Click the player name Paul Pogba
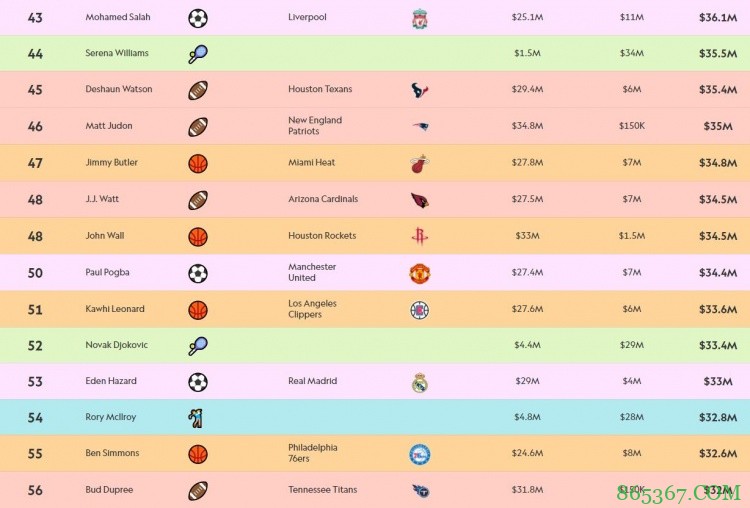Image resolution: width=750 pixels, height=508 pixels. click(108, 272)
